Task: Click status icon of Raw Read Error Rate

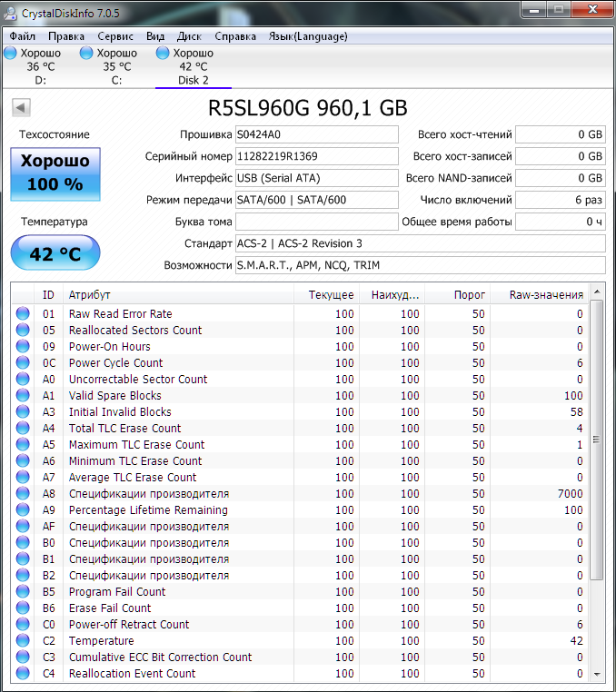Action: click(x=23, y=313)
